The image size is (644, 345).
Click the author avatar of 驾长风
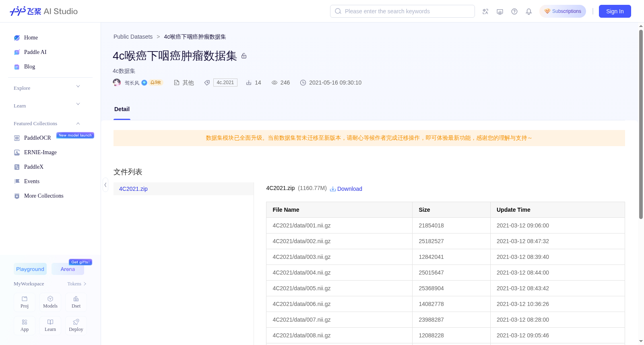tap(117, 83)
